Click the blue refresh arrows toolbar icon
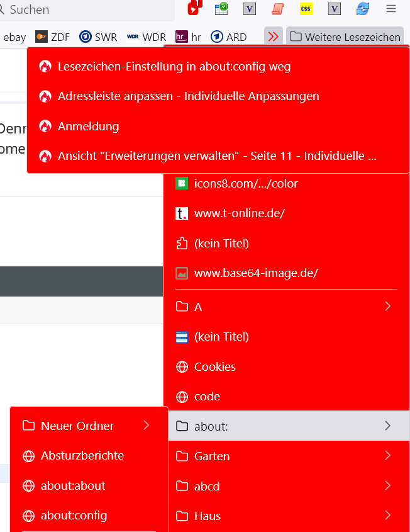This screenshot has width=410, height=532. click(x=363, y=9)
